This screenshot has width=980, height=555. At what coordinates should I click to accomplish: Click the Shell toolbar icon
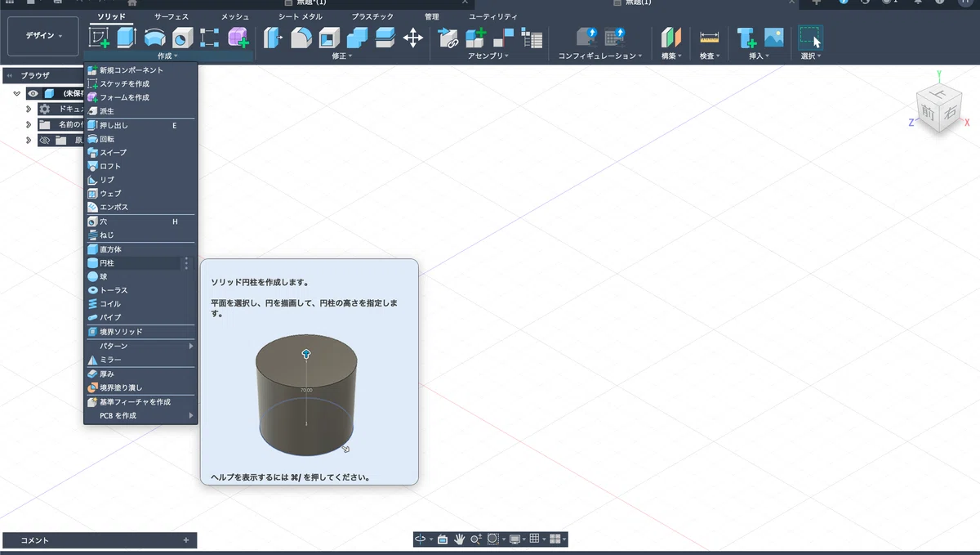329,38
